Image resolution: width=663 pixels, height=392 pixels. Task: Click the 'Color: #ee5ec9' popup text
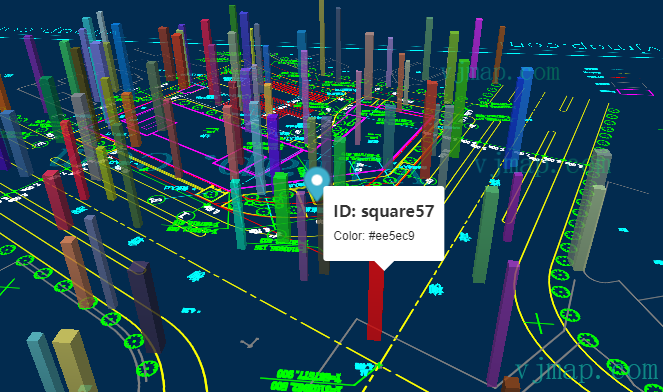click(374, 236)
